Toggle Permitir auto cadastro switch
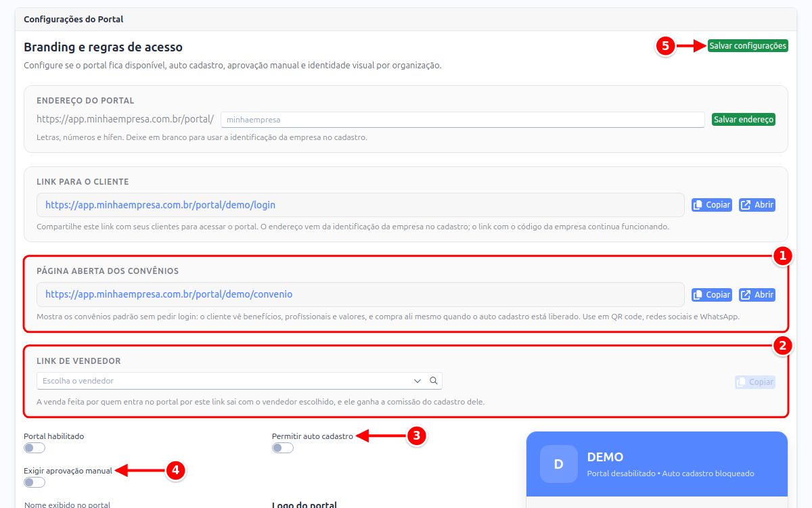 [283, 448]
